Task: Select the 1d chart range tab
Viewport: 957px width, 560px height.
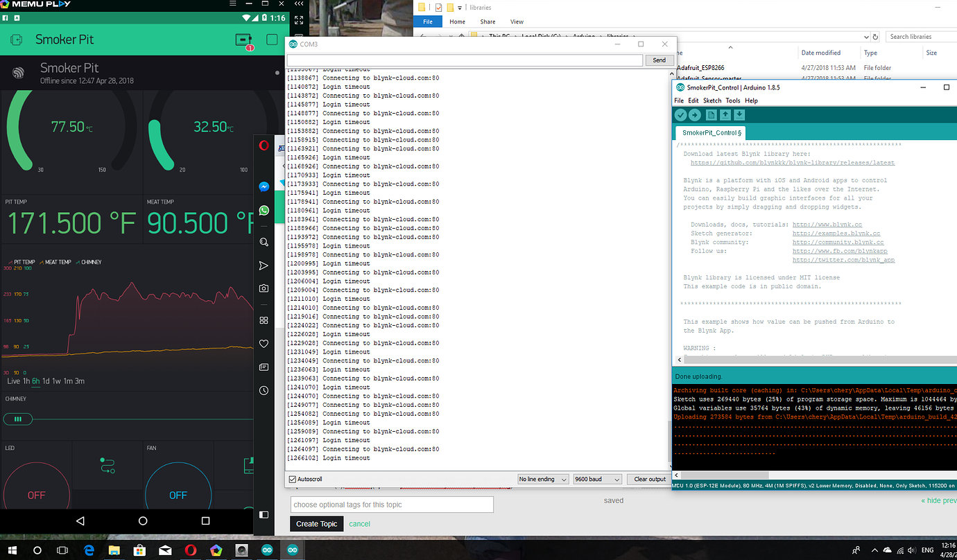Action: [46, 381]
